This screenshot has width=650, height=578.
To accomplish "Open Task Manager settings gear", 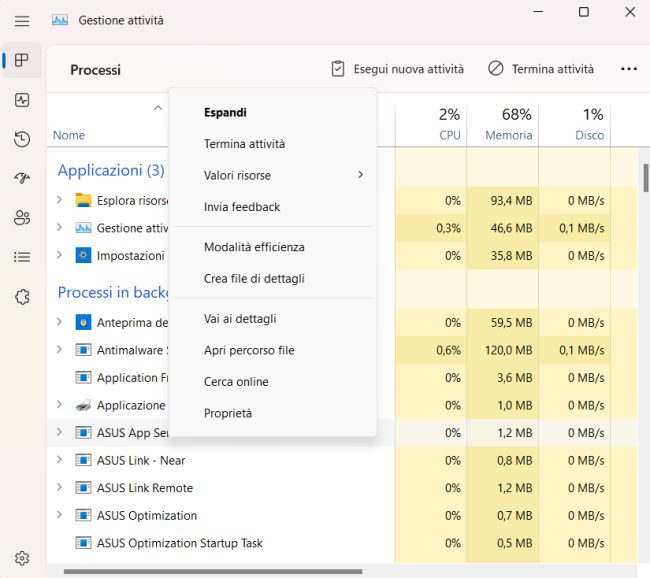I will [22, 558].
